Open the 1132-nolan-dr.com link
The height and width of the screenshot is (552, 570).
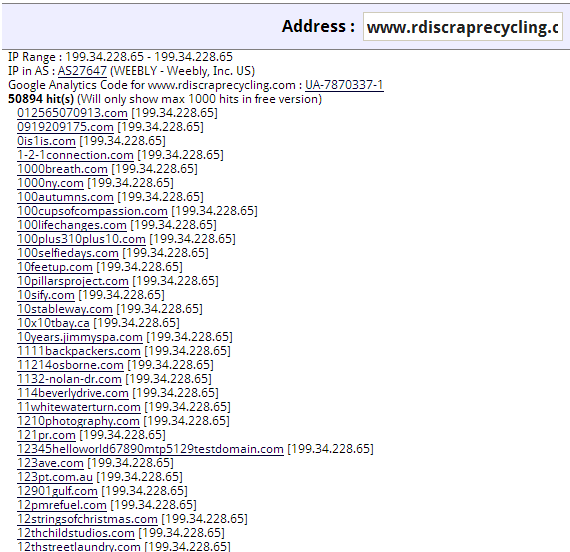coord(69,379)
